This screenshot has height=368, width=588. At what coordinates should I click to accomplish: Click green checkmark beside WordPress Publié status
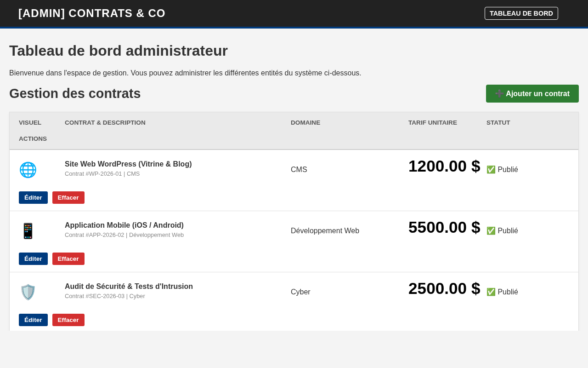click(x=491, y=170)
